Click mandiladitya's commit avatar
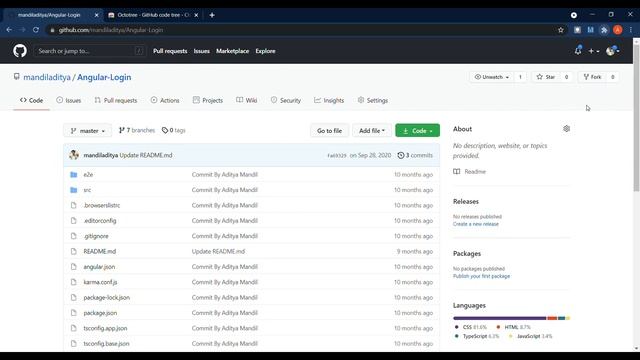Image resolution: width=640 pixels, height=360 pixels. point(74,155)
